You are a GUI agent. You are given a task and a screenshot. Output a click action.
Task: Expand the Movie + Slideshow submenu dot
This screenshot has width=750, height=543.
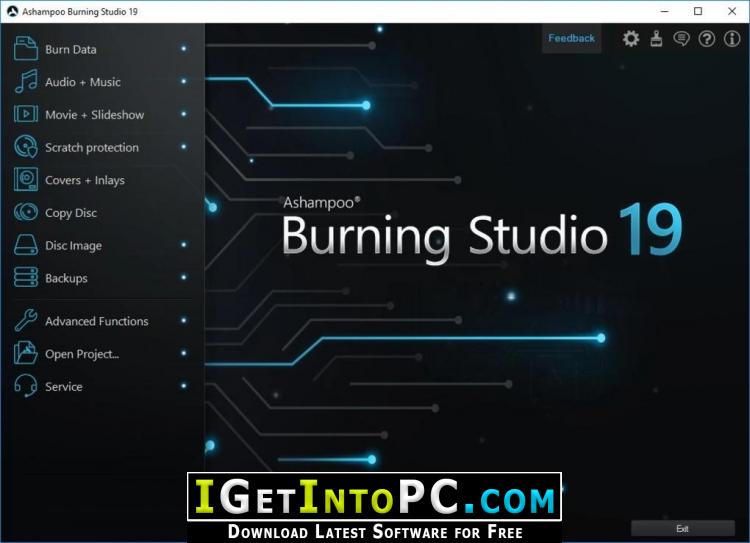pos(184,114)
